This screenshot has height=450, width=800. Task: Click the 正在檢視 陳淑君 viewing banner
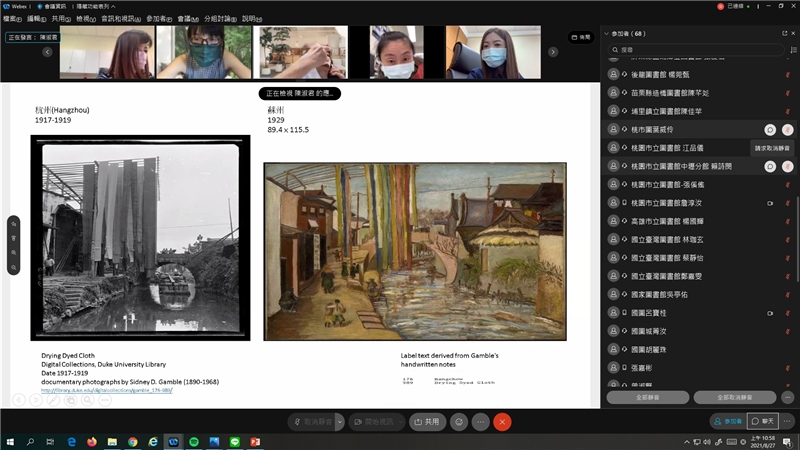point(299,93)
